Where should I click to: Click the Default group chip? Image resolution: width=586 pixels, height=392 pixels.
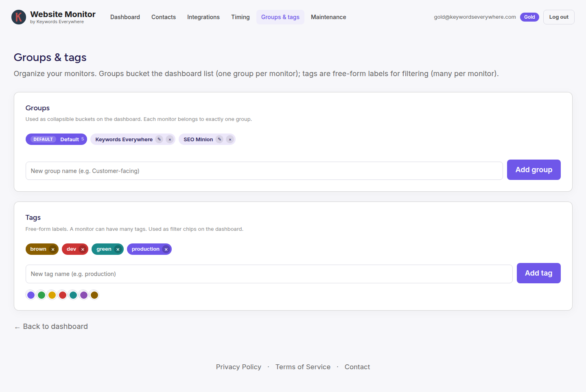pos(56,139)
